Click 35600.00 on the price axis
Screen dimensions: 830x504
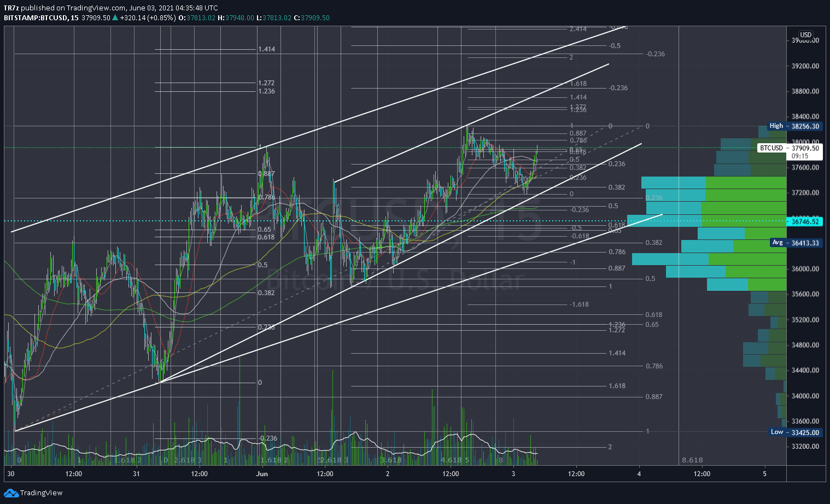805,294
